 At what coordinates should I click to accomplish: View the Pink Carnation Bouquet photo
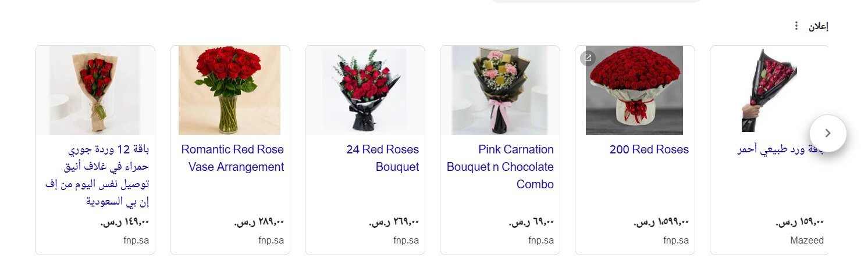point(500,90)
